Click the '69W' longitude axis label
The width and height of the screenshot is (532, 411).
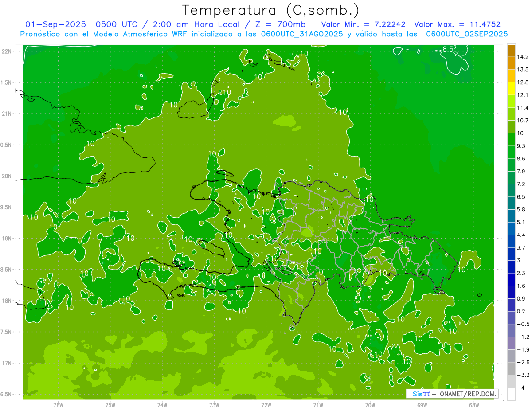pyautogui.click(x=422, y=404)
